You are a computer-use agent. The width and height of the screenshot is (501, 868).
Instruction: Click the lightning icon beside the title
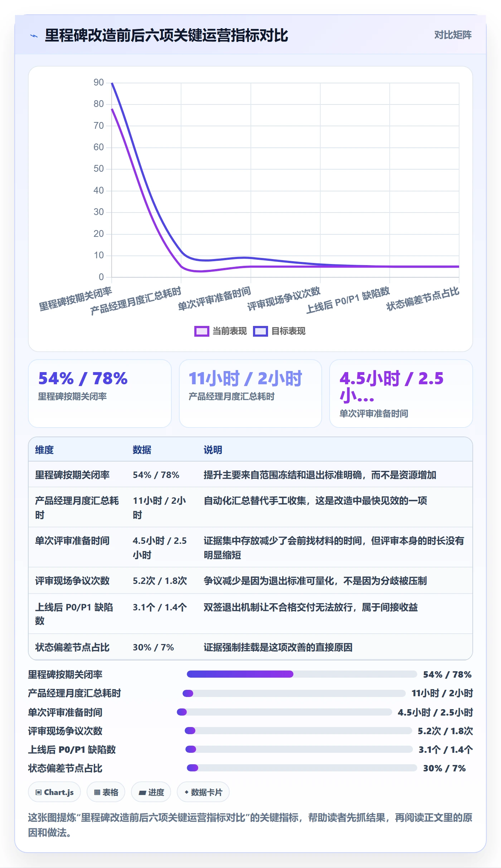(34, 36)
